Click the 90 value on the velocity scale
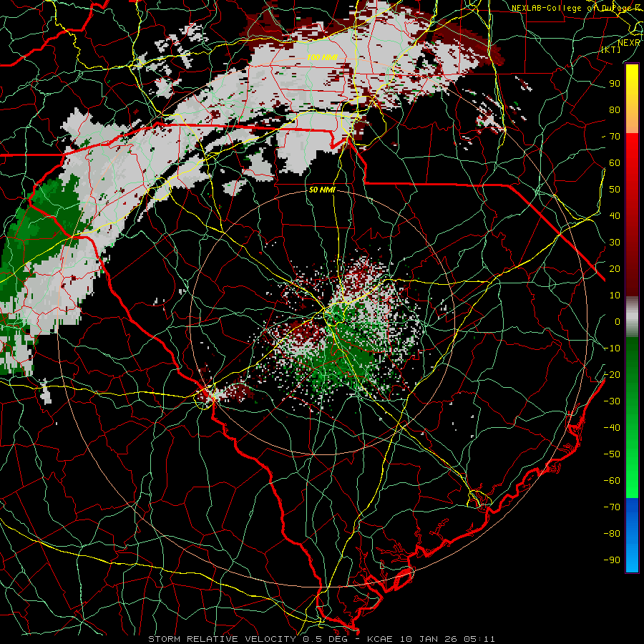 click(615, 84)
